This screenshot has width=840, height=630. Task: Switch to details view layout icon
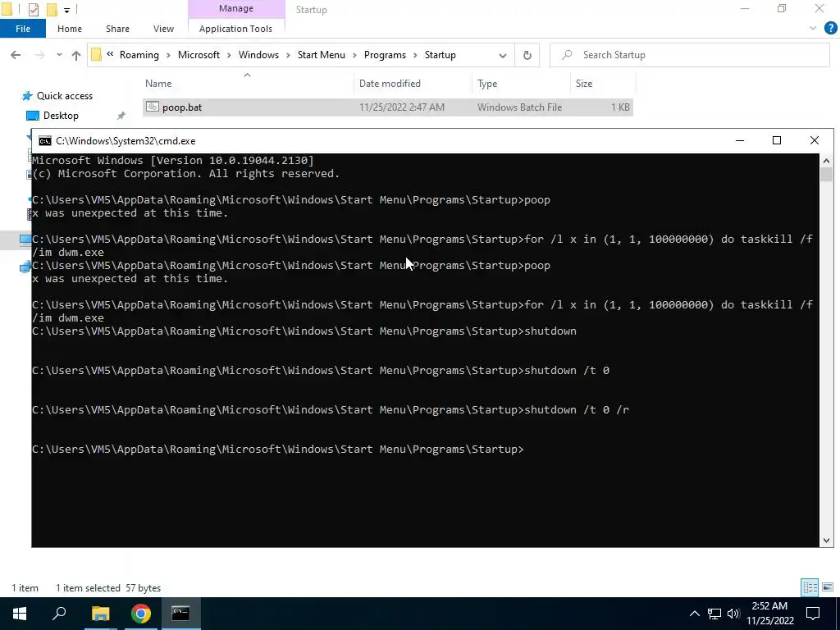click(810, 587)
